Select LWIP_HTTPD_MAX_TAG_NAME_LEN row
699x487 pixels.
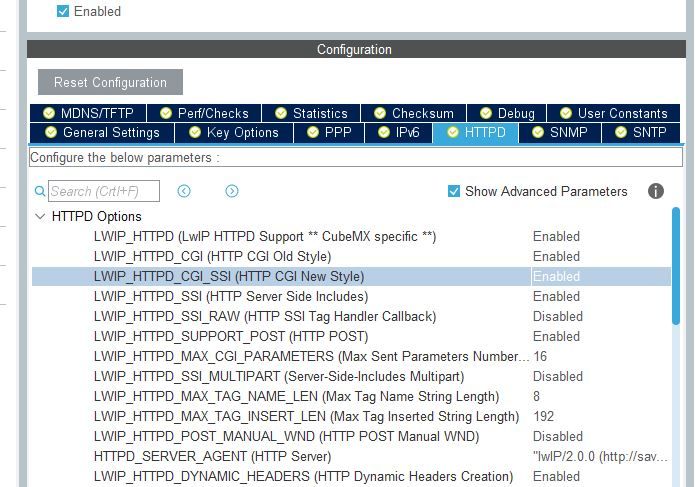[x=351, y=396]
